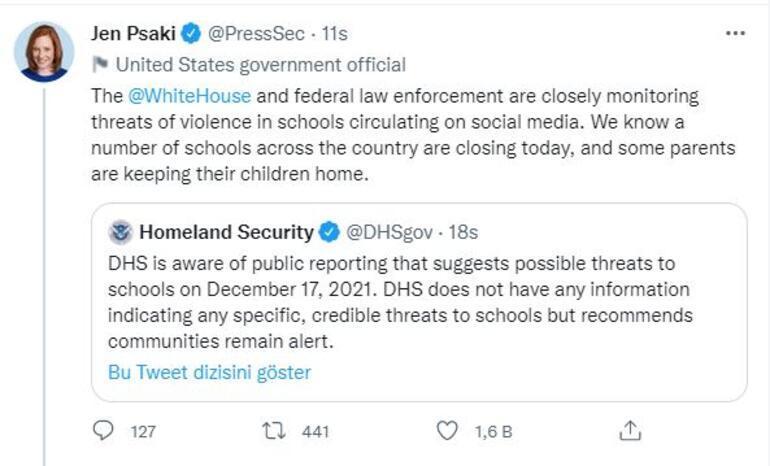Retweet using the retweet arrows icon
770x466 pixels.
click(x=272, y=431)
